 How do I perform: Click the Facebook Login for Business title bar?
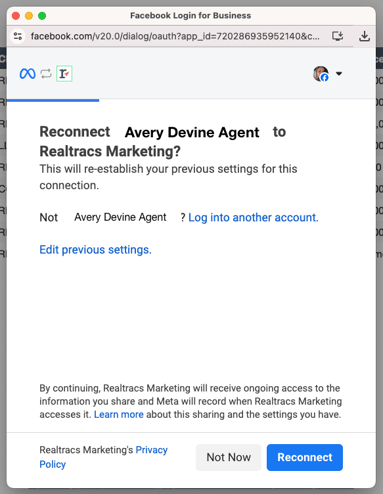point(191,16)
